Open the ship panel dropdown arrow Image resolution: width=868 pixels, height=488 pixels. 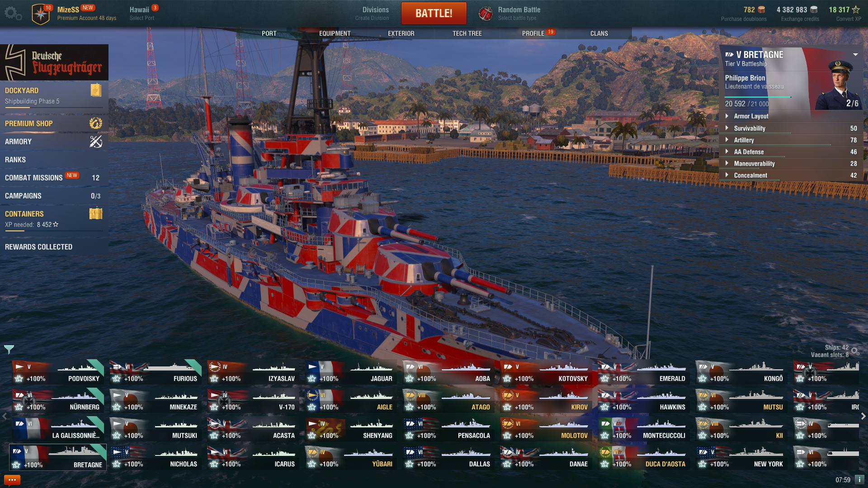855,55
